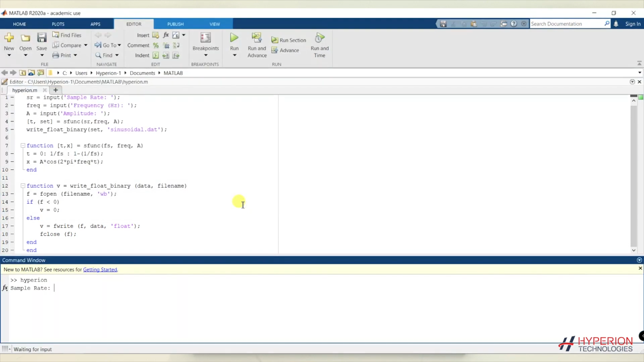This screenshot has width=644, height=362.
Task: Open the New dropdown arrow
Action: [9, 55]
